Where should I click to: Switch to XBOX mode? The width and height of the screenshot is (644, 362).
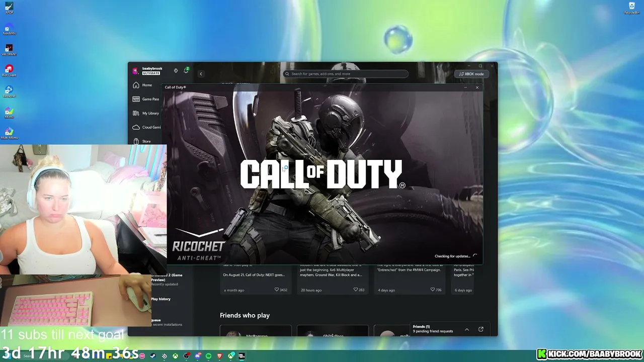pyautogui.click(x=471, y=74)
